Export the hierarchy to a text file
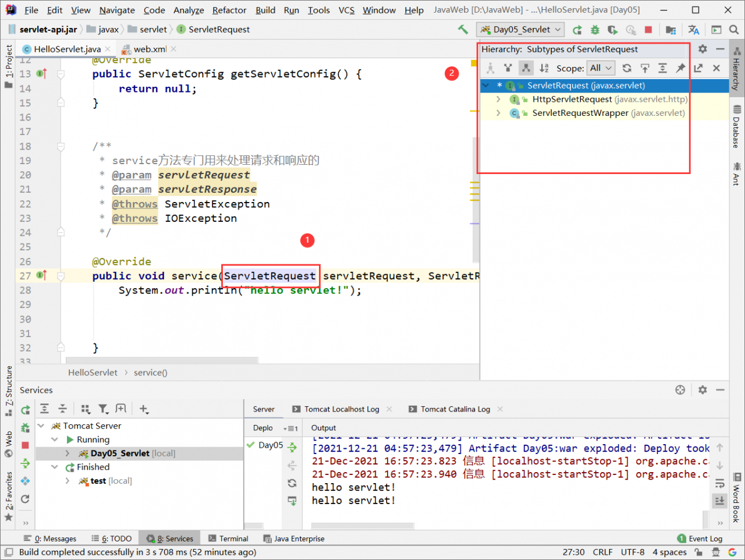This screenshot has width=745, height=560. click(x=698, y=68)
